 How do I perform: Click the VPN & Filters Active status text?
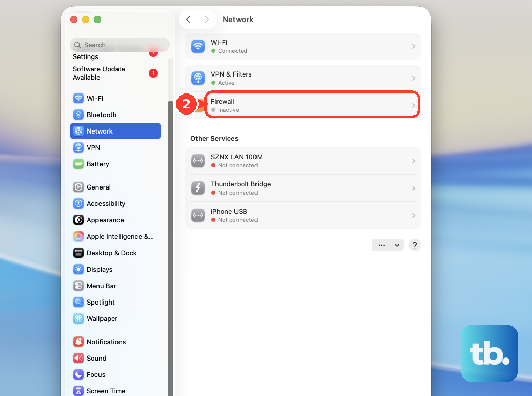coord(226,83)
